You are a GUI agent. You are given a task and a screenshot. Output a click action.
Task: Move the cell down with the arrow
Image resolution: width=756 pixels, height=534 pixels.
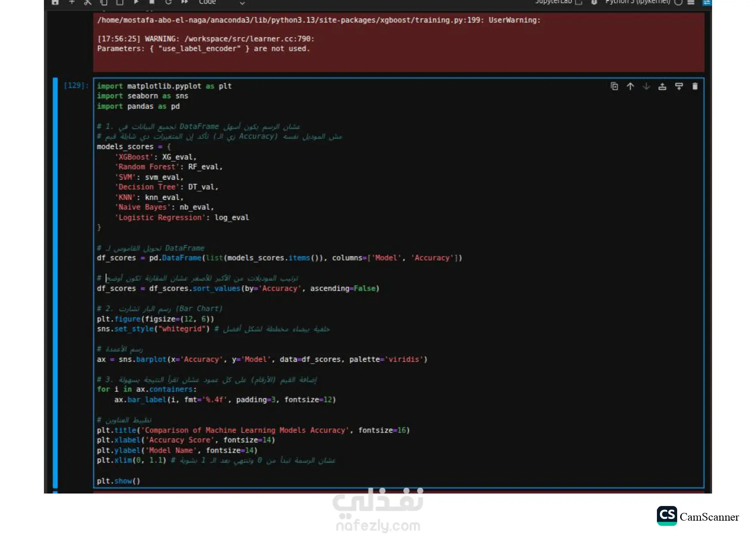tap(646, 87)
